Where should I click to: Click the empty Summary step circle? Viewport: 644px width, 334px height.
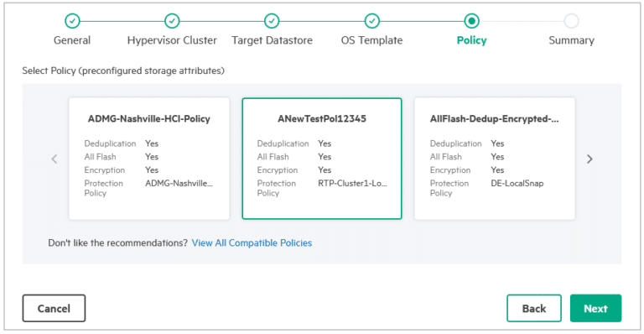(571, 20)
